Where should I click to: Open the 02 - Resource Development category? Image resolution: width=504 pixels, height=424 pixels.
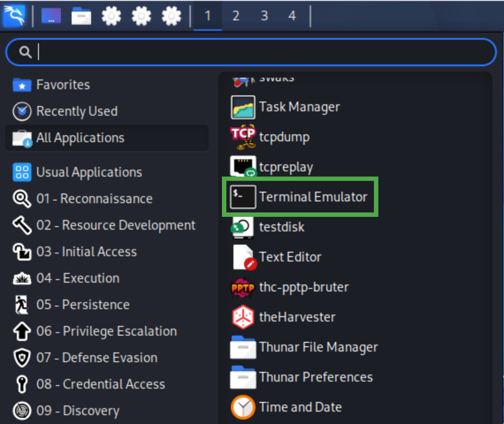[107, 225]
